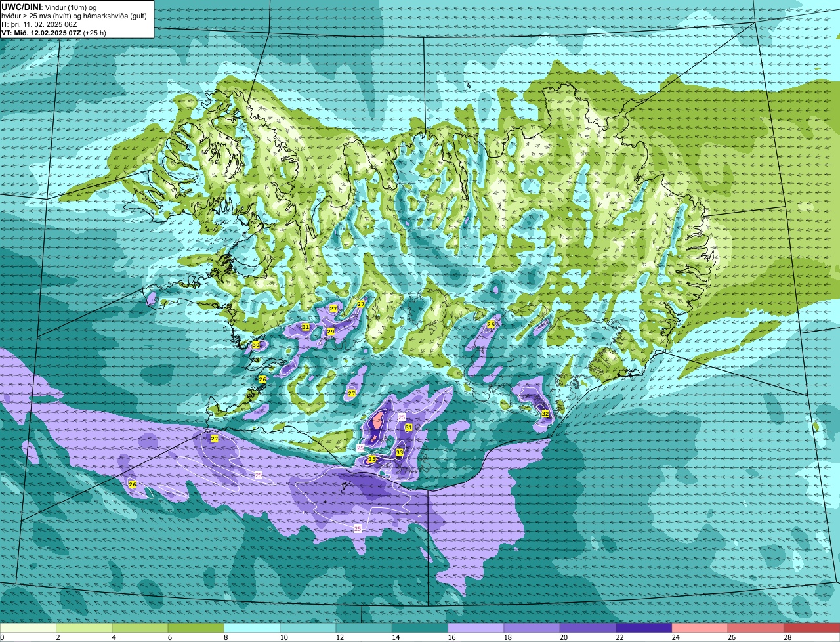Click the '28' tick label on the scale

pos(787,637)
